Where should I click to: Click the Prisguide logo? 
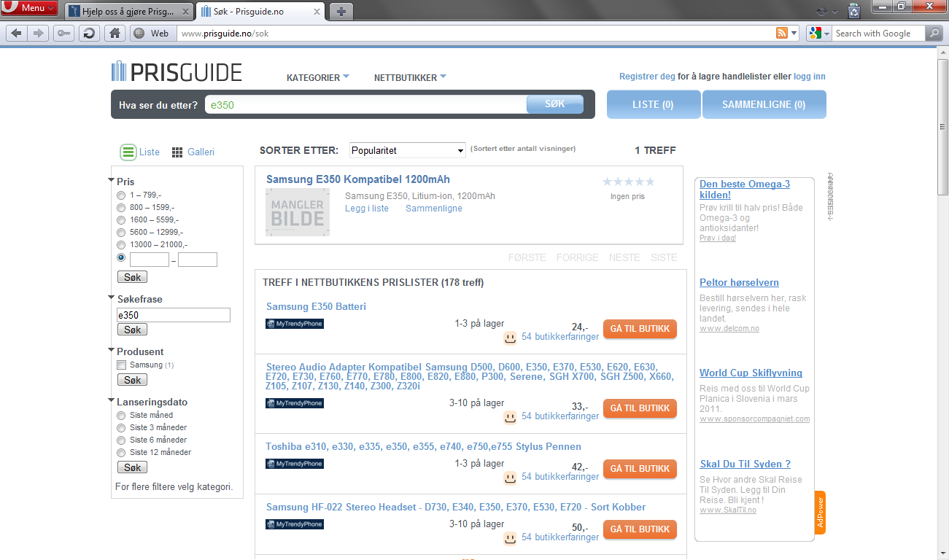(x=177, y=71)
